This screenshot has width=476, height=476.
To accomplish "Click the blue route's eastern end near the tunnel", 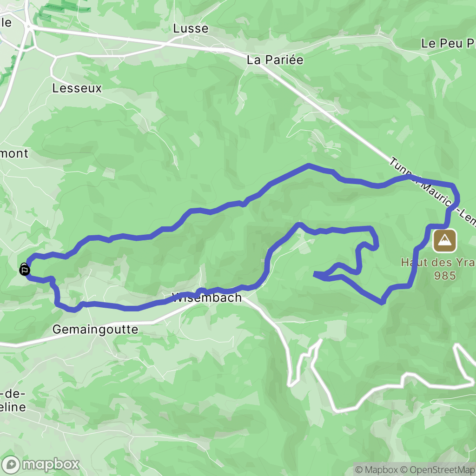I will (455, 194).
